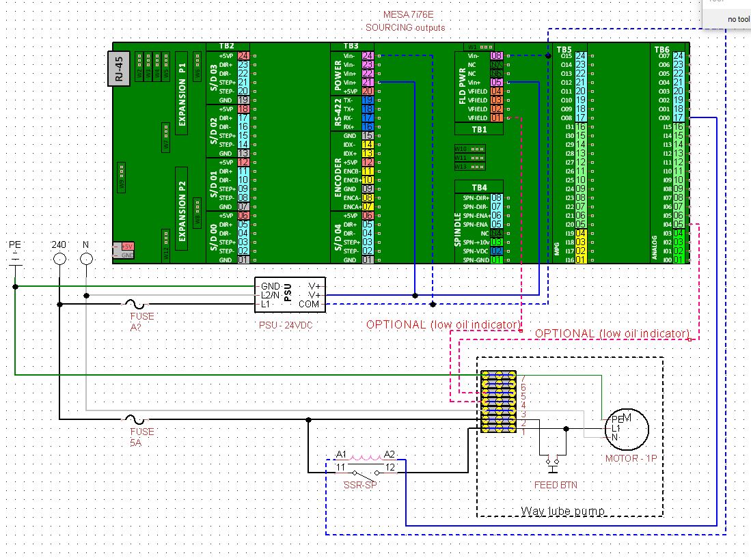Select the FUSE A? fuse symbol
Viewport: 751px width, 560px height.
(x=135, y=304)
